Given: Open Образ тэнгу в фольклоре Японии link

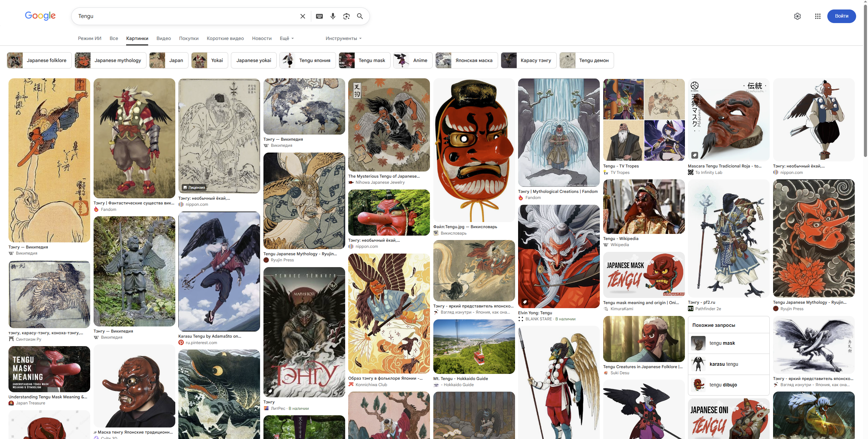Looking at the screenshot, I should pos(386,378).
